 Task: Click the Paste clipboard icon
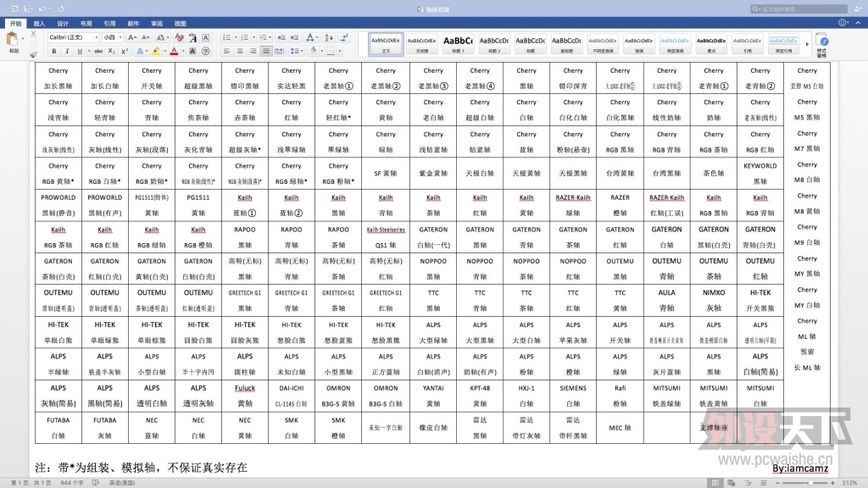pos(12,39)
